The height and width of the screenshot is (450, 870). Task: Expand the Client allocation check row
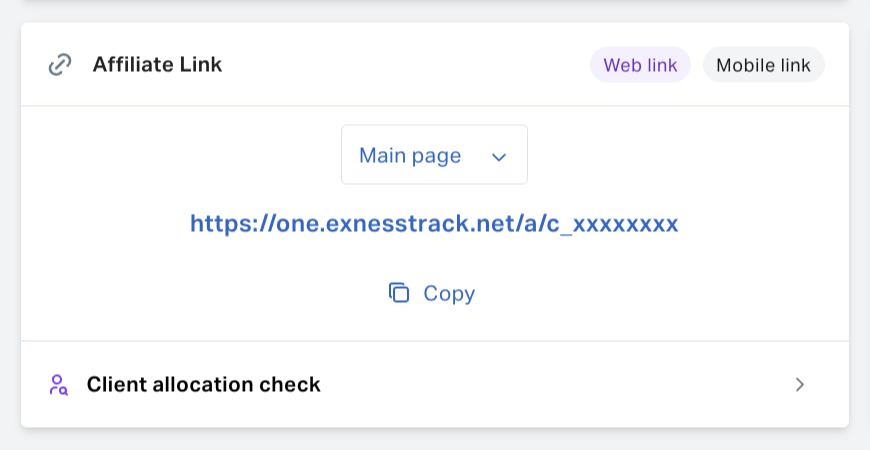click(435, 385)
